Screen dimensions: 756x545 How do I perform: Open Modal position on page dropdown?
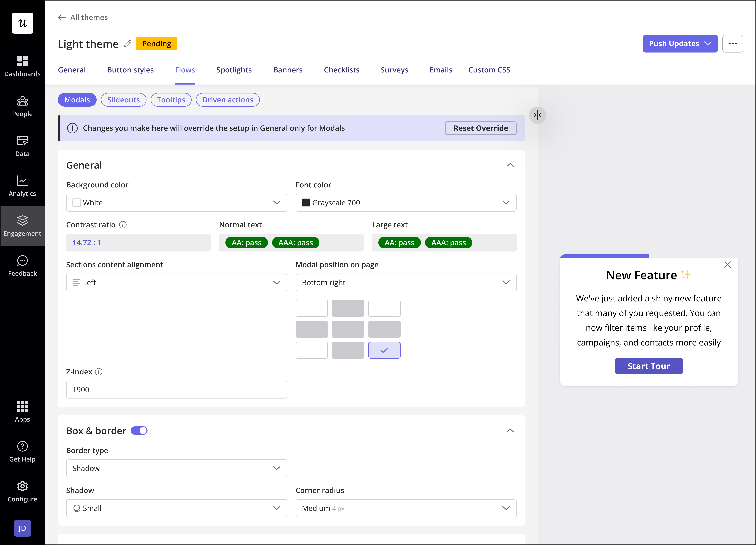[x=406, y=282]
